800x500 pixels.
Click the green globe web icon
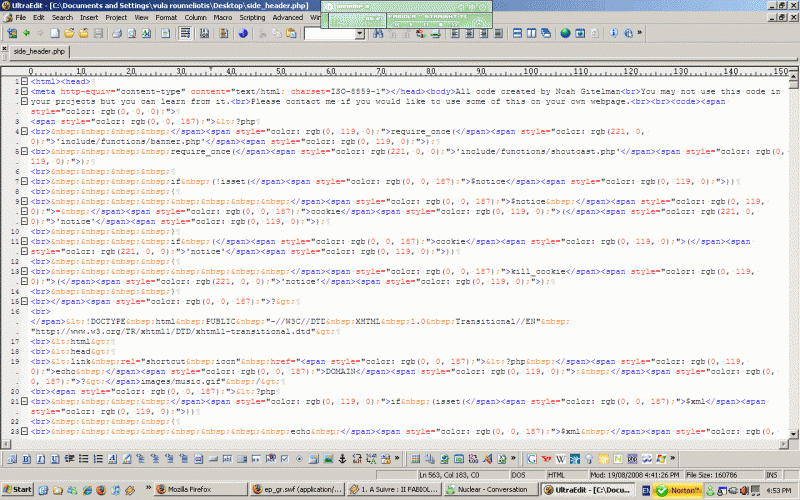pos(565,33)
